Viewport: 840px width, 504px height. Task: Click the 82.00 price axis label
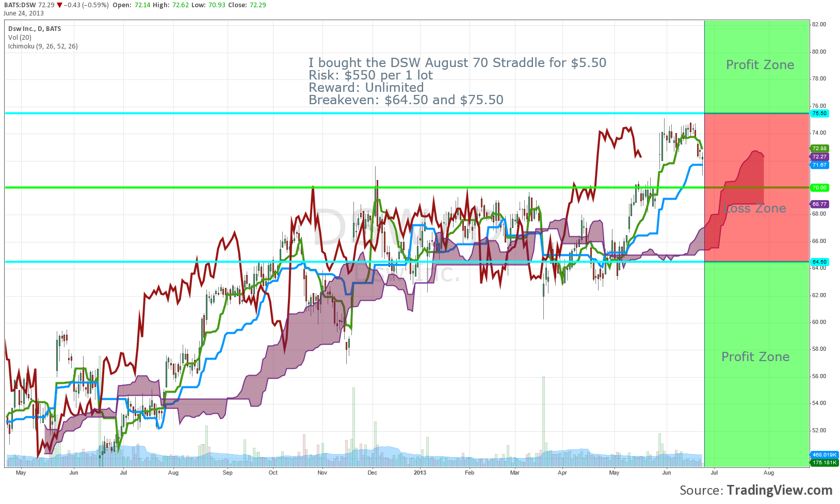click(x=819, y=25)
